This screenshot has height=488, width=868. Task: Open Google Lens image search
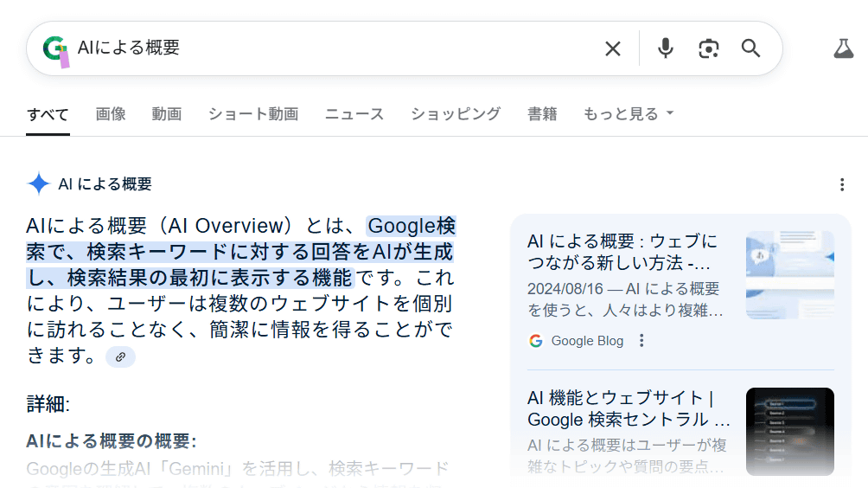[709, 48]
